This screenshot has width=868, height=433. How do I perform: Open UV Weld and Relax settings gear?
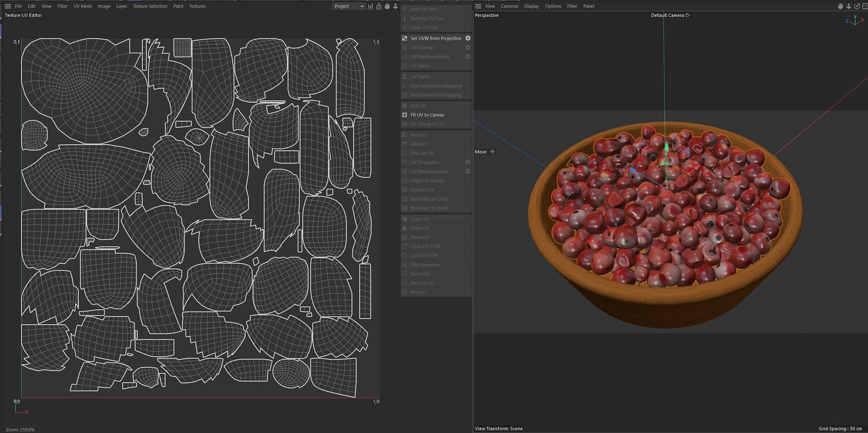click(x=468, y=57)
